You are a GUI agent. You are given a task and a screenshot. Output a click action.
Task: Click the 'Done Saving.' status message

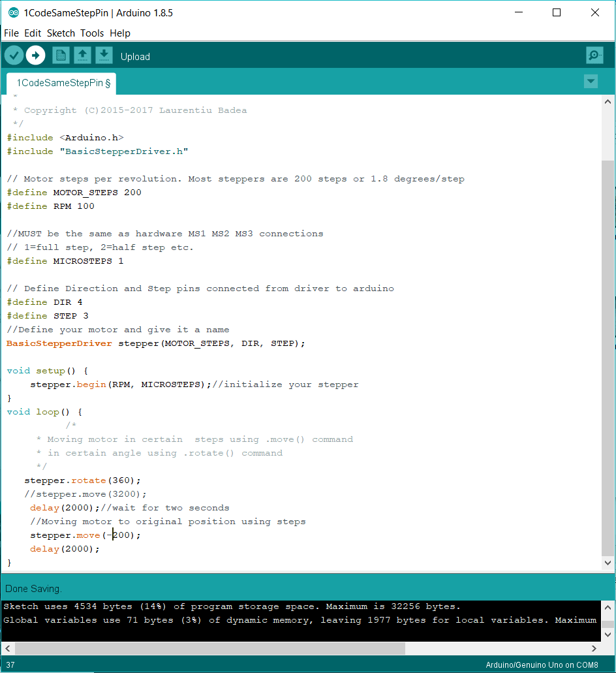(x=33, y=588)
